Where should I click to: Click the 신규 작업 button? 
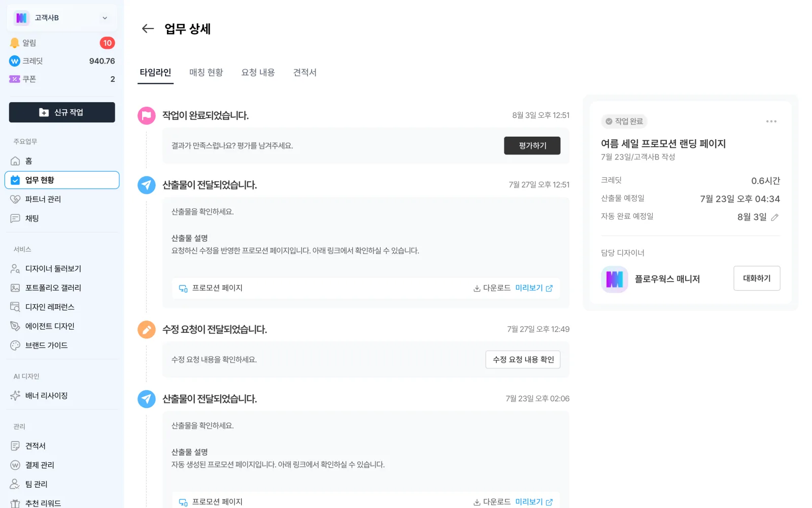(x=62, y=112)
